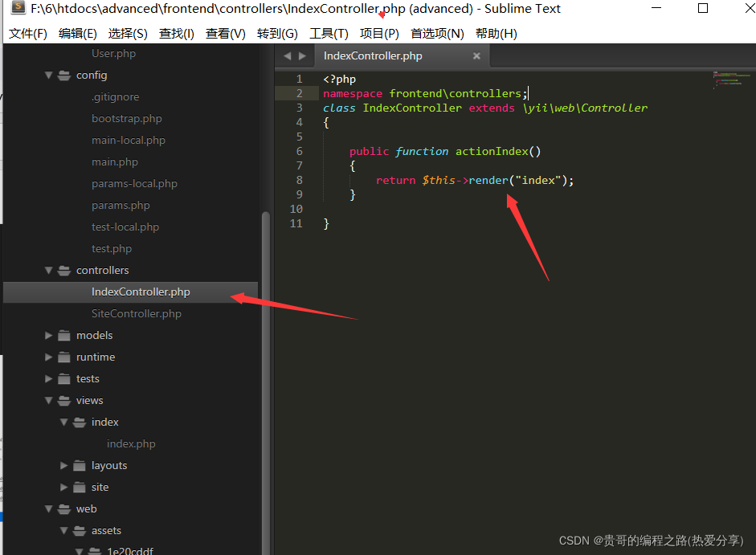Place cursor on the namespace keyword
Viewport: 756px width, 555px height.
point(353,93)
